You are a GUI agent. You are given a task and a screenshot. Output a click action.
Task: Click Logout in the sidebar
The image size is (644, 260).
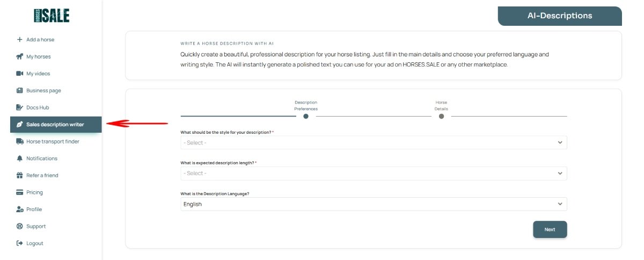click(34, 243)
